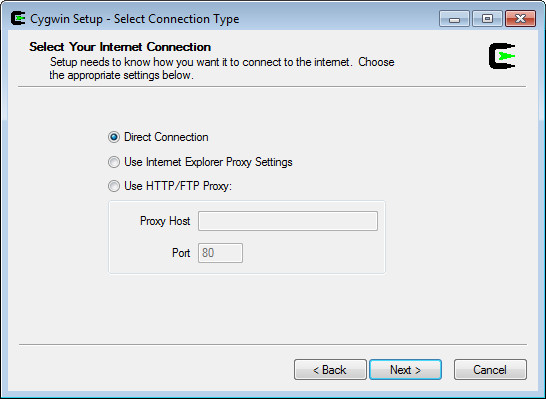Screen dimensions: 546x399
Task: Click the large Cygwin logo in header
Action: tap(502, 56)
